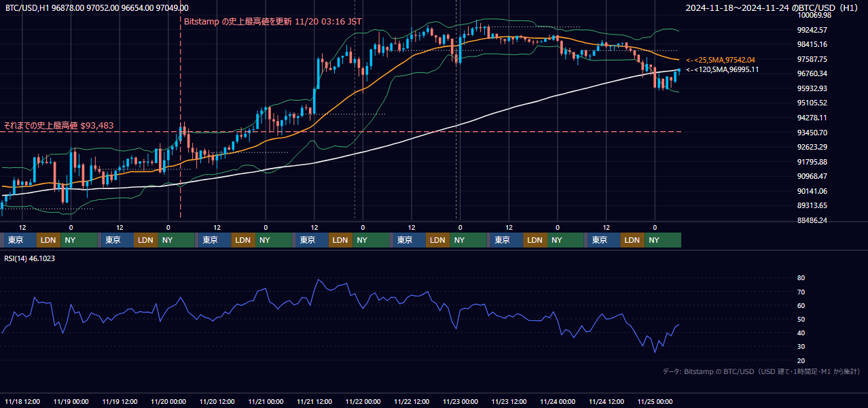868x408 pixels.
Task: Select the RSI 50 level label
Action: tap(801, 319)
